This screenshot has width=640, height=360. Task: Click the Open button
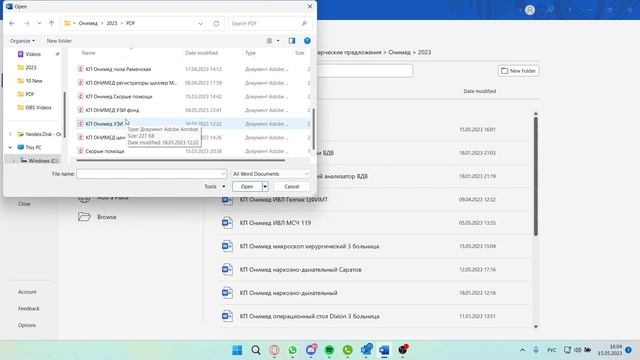(x=247, y=187)
